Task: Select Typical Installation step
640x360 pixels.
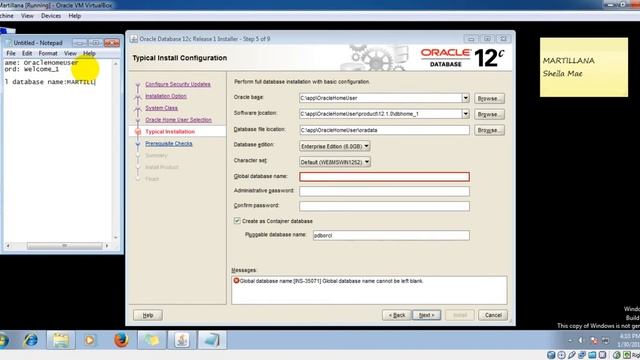Action: coord(170,131)
